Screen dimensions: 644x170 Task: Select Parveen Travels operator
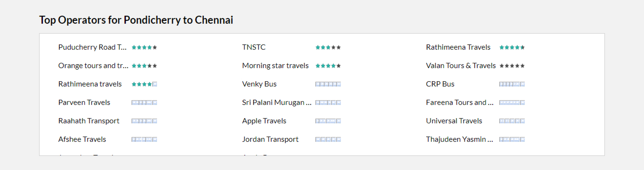84,102
